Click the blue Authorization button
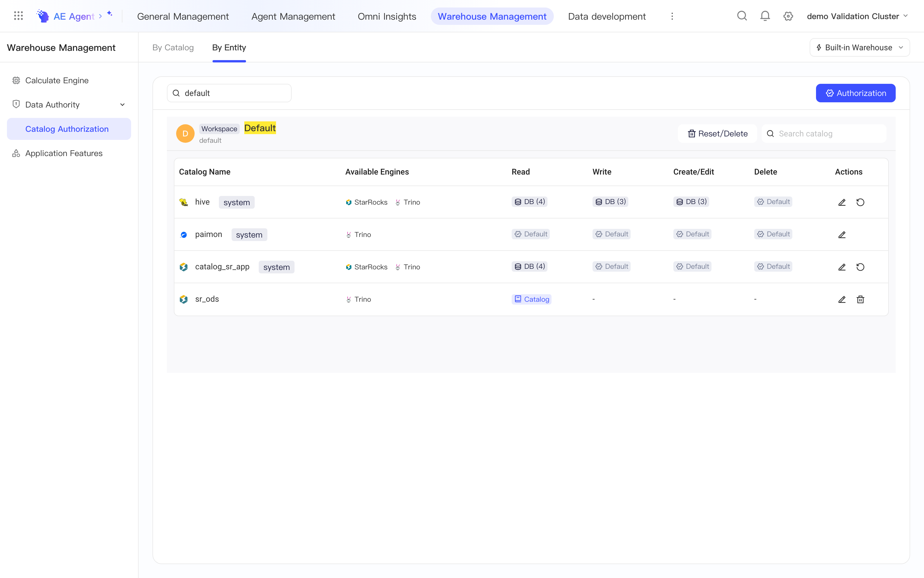Image resolution: width=924 pixels, height=578 pixels. [x=855, y=93]
